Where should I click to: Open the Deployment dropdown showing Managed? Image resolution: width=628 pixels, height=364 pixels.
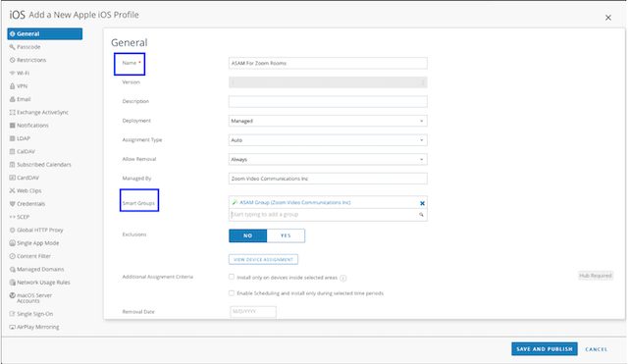(x=328, y=121)
